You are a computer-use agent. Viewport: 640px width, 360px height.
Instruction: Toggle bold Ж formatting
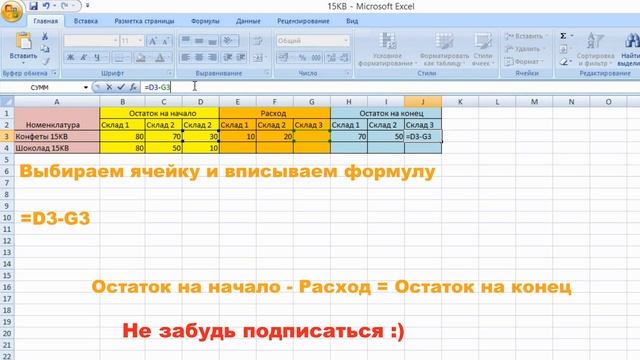point(71,58)
